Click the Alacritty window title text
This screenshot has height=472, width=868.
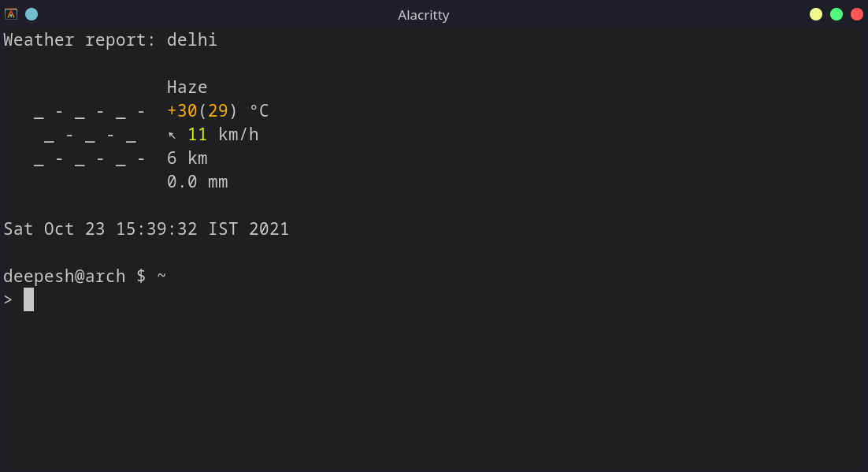pos(424,15)
